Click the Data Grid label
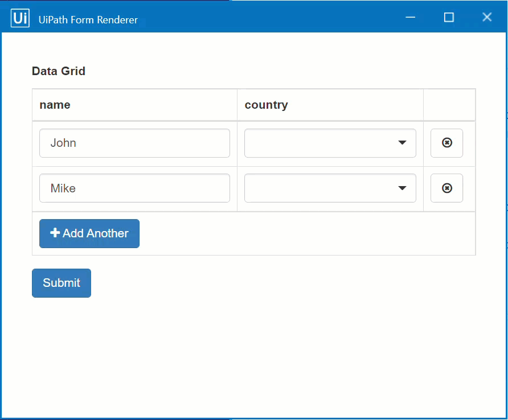 click(x=59, y=71)
